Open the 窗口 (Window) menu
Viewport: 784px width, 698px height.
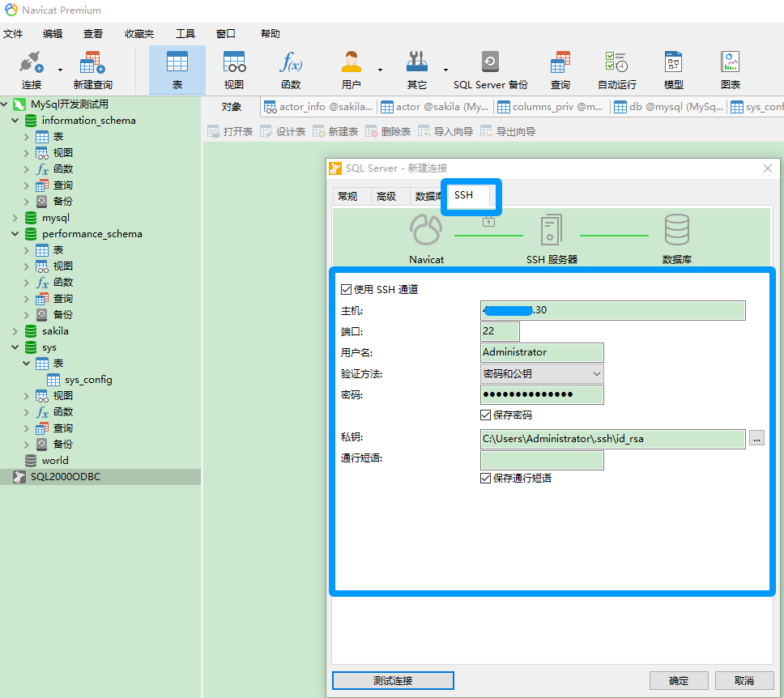click(x=225, y=33)
